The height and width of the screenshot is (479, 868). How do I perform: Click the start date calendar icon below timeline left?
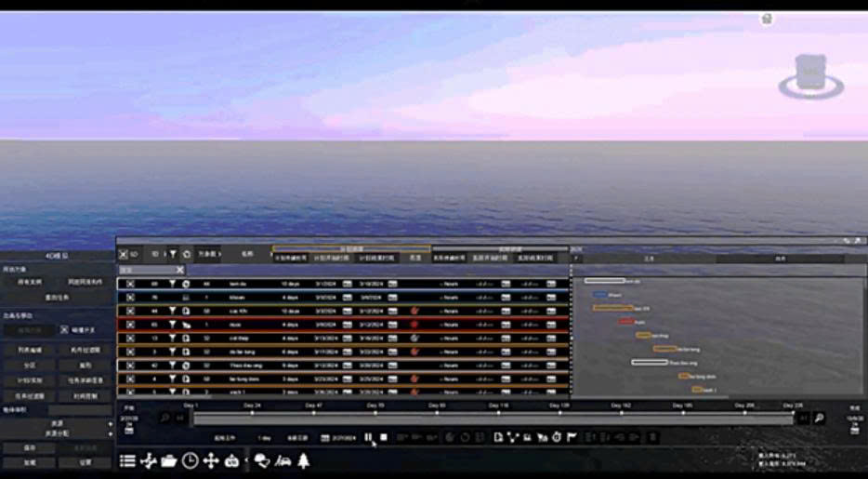click(128, 429)
